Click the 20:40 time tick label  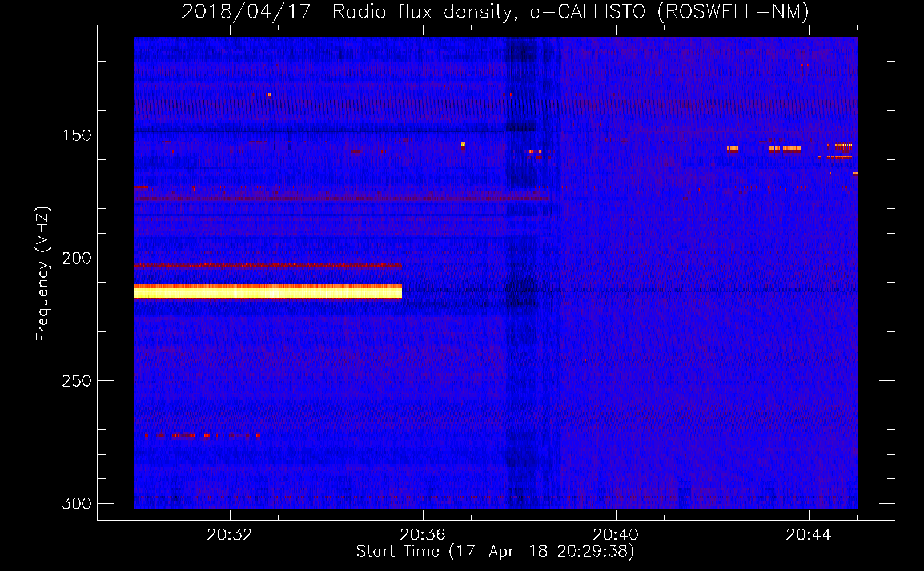[616, 535]
